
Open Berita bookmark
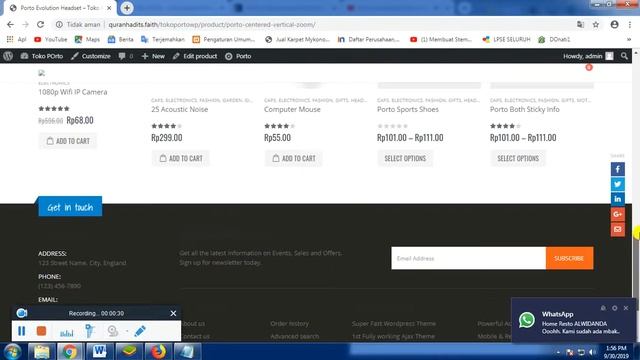tap(121, 39)
